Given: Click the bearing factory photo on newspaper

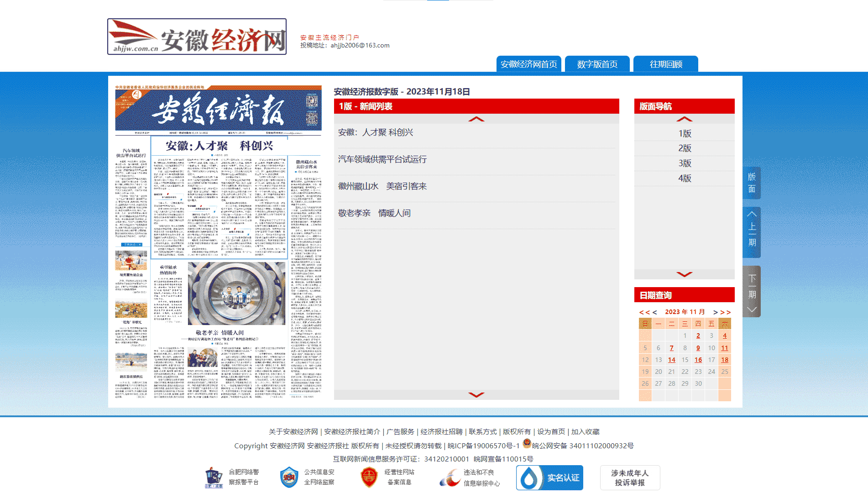Looking at the screenshot, I should click(x=236, y=294).
